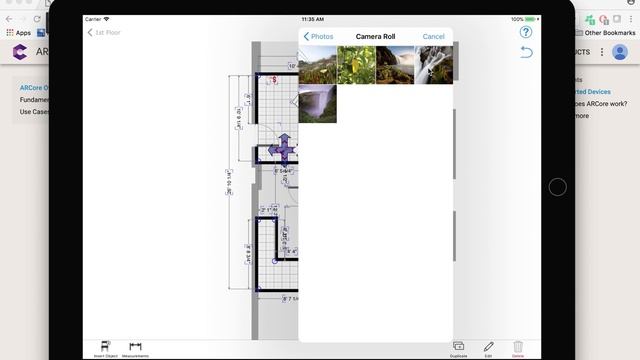
Task: Tap the Duplicate icon
Action: click(x=458, y=346)
